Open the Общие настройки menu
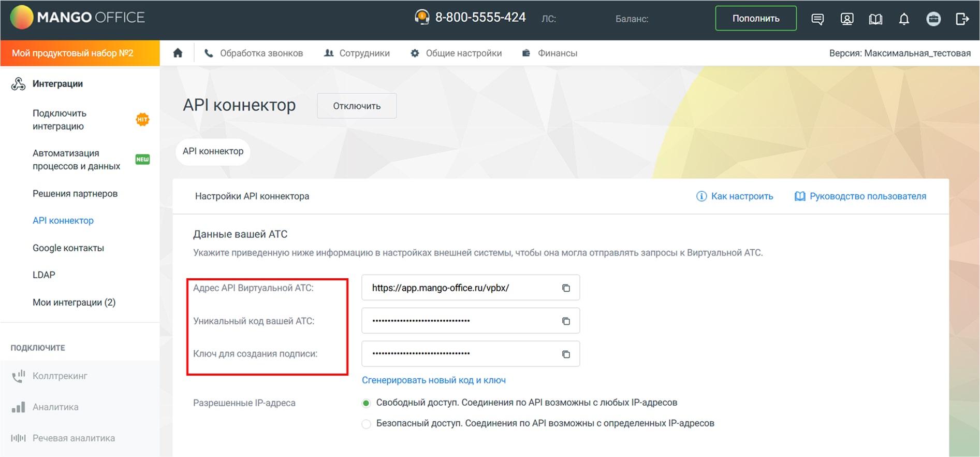The width and height of the screenshot is (980, 457). point(456,53)
